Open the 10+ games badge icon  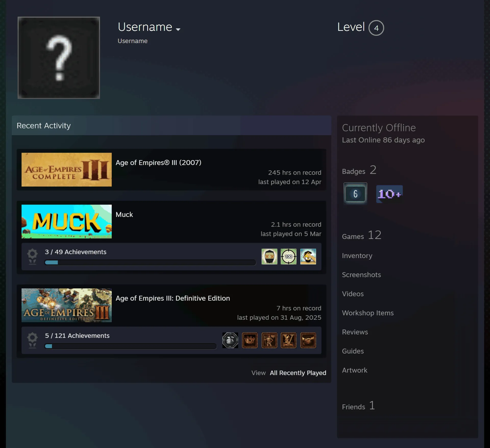coord(389,194)
